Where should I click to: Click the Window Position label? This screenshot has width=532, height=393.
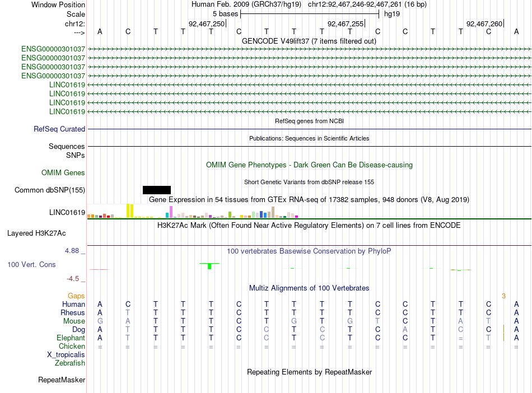pos(58,4)
